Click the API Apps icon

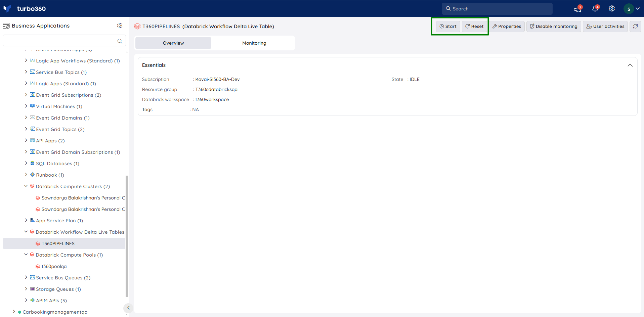coord(32,140)
